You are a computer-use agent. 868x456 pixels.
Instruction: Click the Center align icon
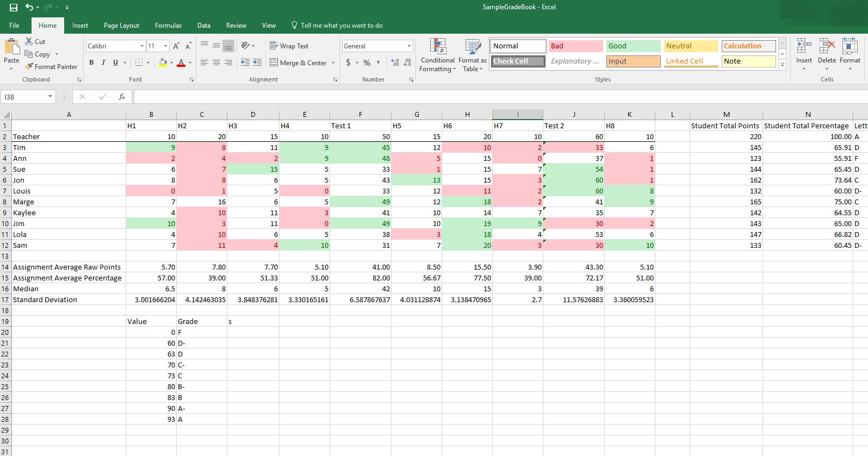click(216, 63)
